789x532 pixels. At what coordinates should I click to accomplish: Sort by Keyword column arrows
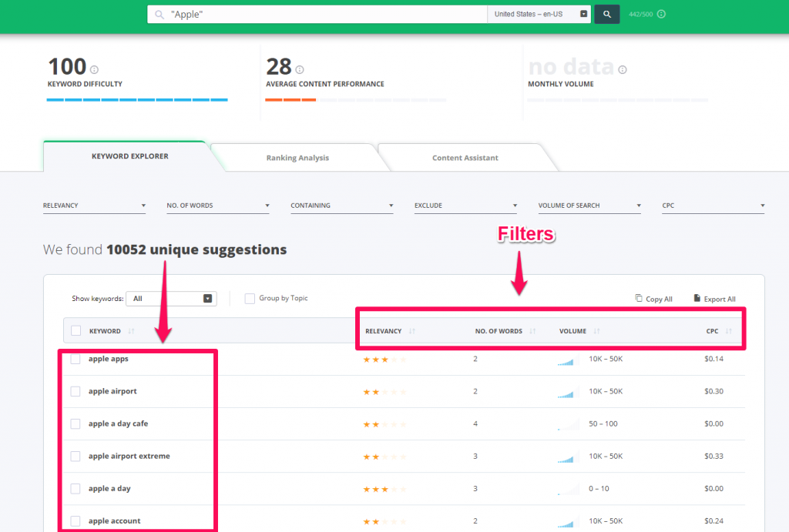(131, 331)
